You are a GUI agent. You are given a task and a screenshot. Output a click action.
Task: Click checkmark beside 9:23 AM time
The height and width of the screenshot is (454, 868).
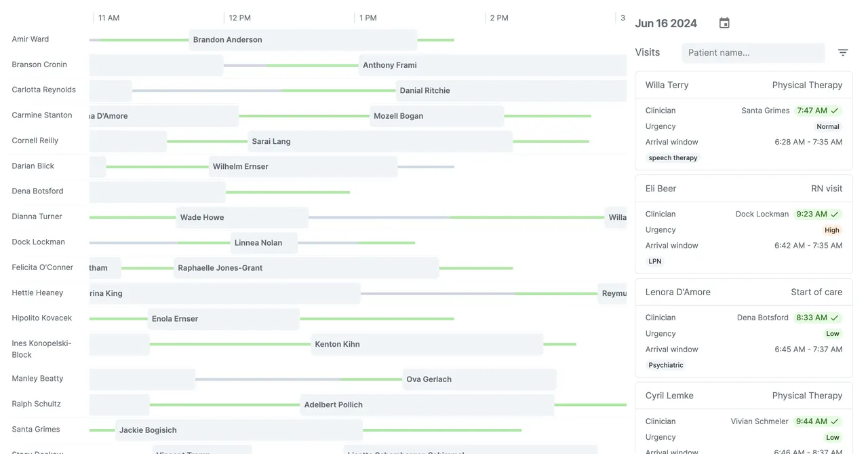835,214
